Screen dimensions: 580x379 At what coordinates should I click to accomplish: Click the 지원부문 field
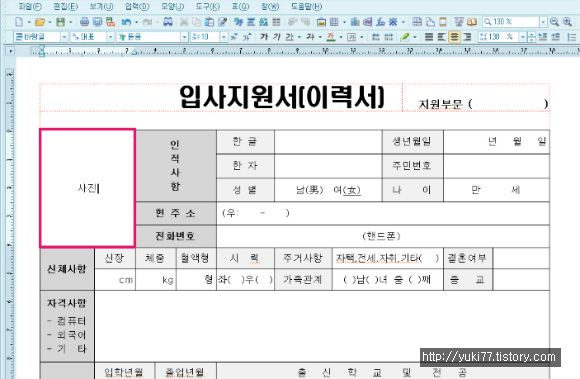point(483,104)
